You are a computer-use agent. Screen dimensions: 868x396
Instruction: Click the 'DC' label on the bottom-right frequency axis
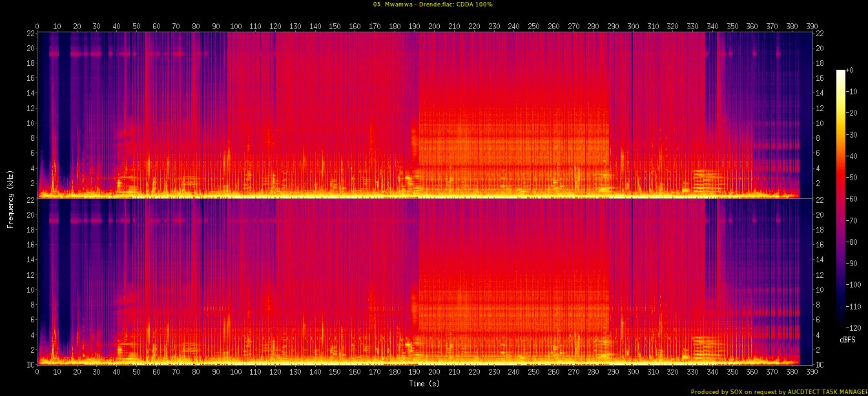(x=820, y=365)
